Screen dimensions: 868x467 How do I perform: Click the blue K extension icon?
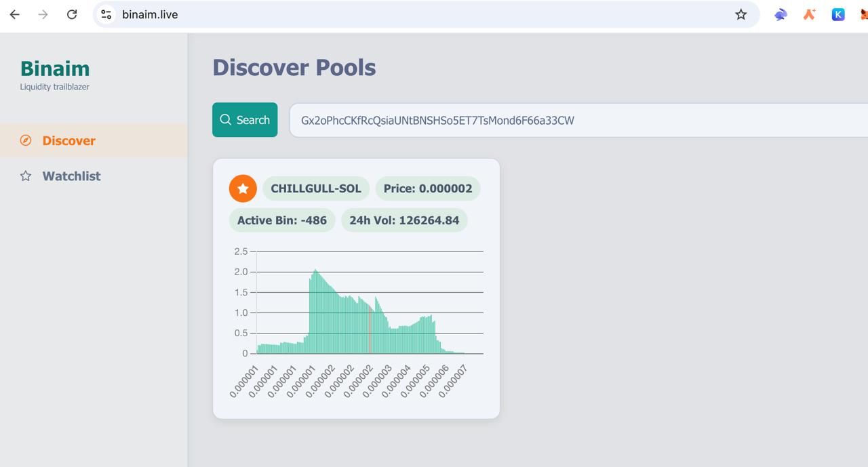(x=838, y=14)
